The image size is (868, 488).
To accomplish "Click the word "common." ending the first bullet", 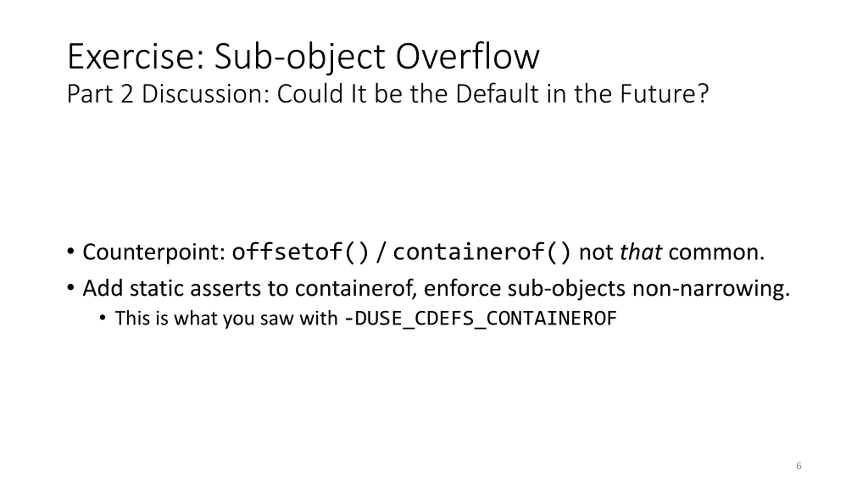I will click(716, 252).
